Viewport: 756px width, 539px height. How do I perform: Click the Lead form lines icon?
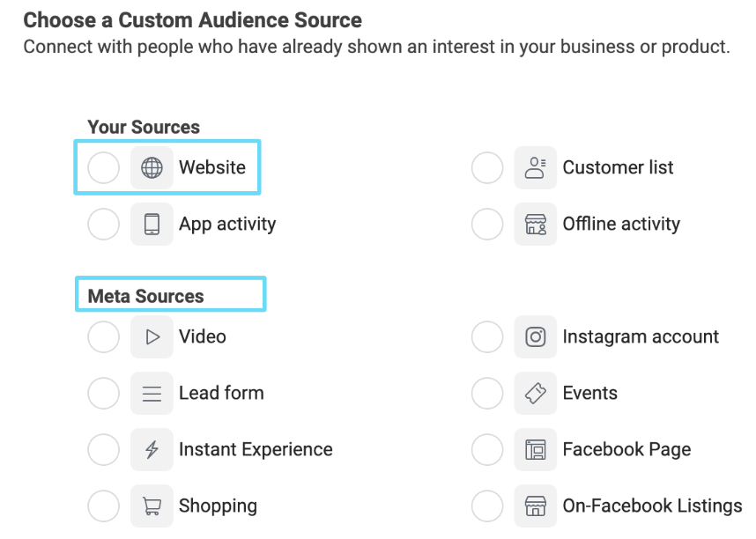pos(152,394)
